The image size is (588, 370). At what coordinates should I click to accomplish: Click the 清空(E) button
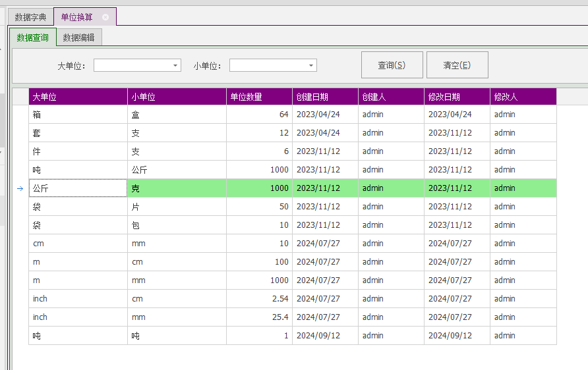pos(457,65)
